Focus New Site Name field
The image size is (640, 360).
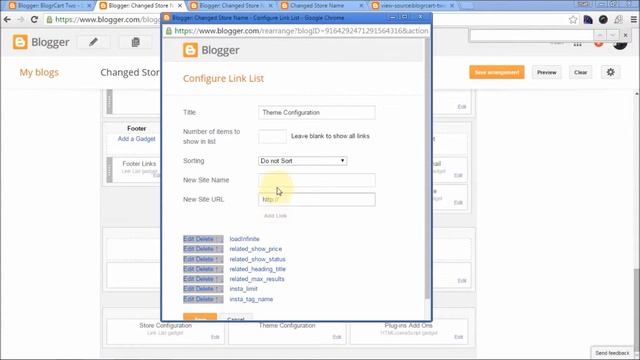[317, 180]
